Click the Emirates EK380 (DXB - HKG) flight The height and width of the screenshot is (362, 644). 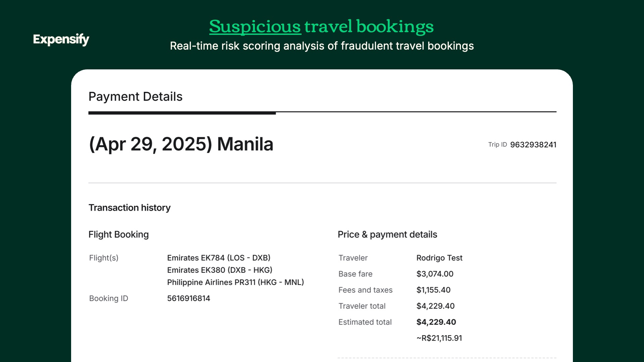[220, 270]
